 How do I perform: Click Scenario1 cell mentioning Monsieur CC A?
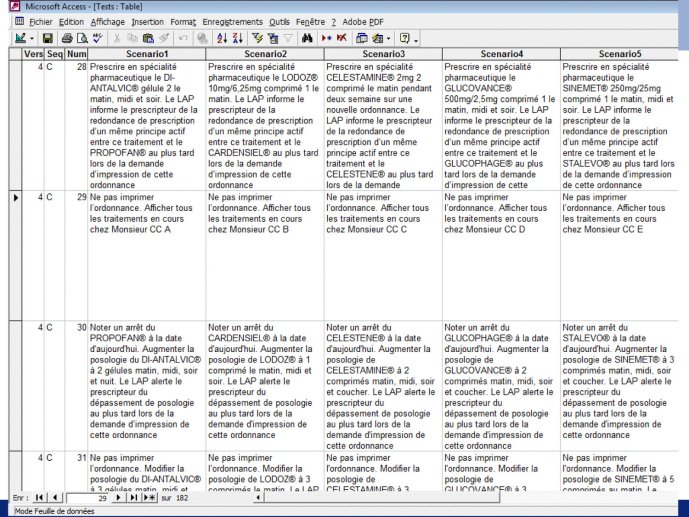(x=147, y=255)
